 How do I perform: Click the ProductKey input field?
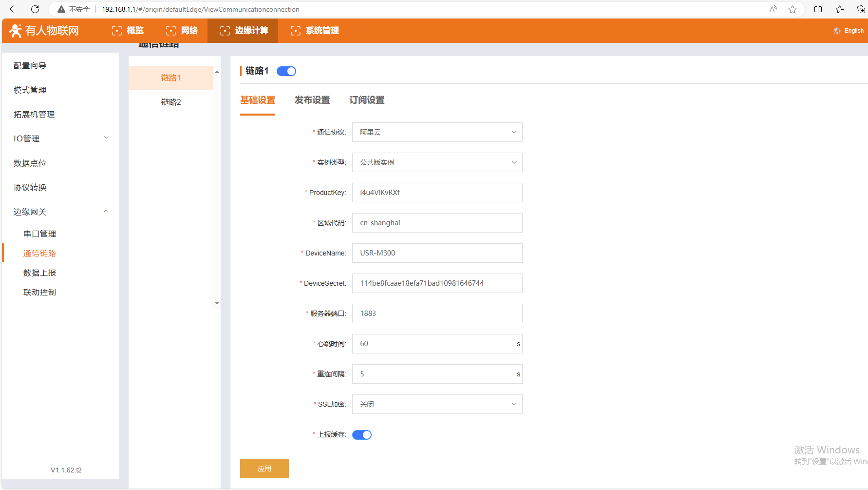(x=437, y=193)
